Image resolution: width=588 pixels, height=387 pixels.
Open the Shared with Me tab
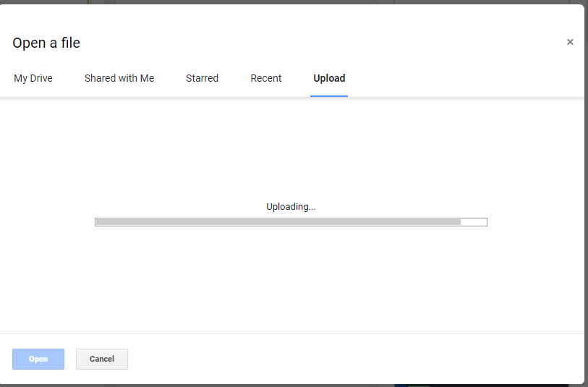(119, 78)
